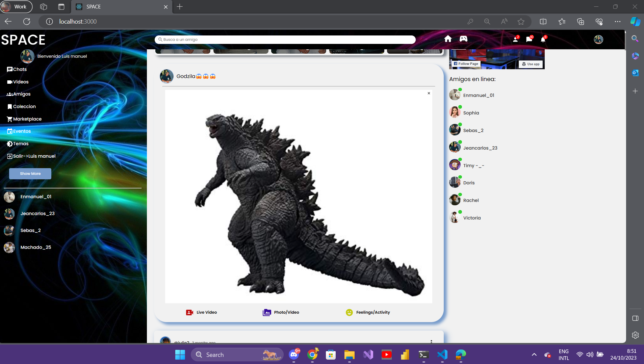644x364 pixels.
Task: Click the SPACE logo
Action: (23, 40)
